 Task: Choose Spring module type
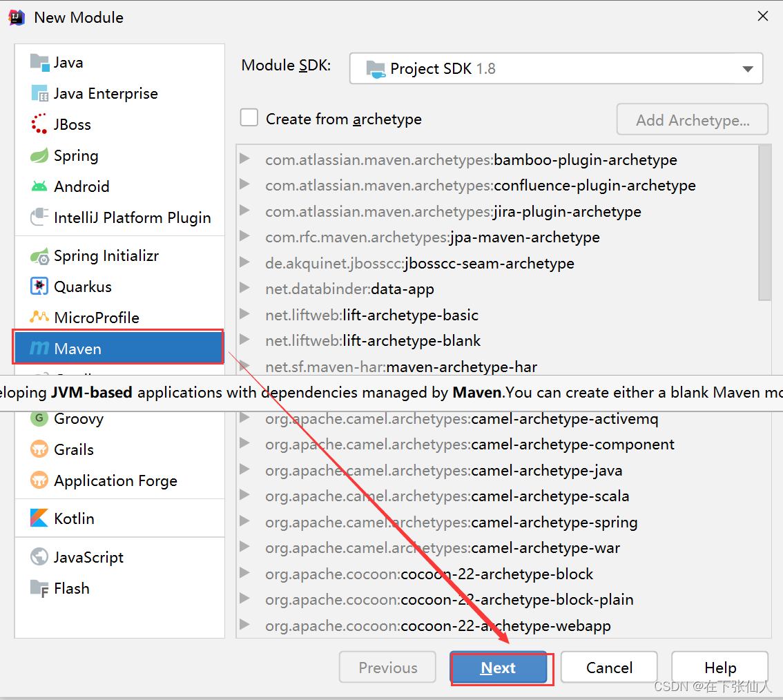pyautogui.click(x=119, y=155)
